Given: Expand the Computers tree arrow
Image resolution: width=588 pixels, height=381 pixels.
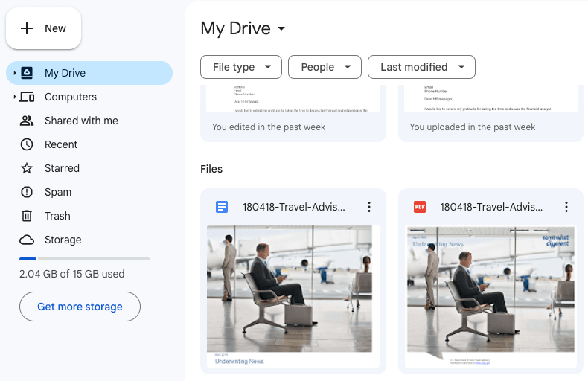Looking at the screenshot, I should point(14,97).
